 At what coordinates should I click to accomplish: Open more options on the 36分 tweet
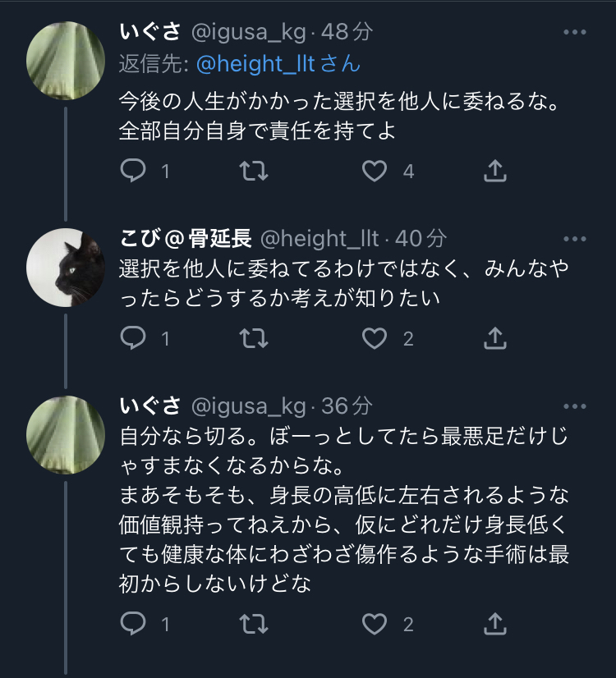(x=575, y=406)
